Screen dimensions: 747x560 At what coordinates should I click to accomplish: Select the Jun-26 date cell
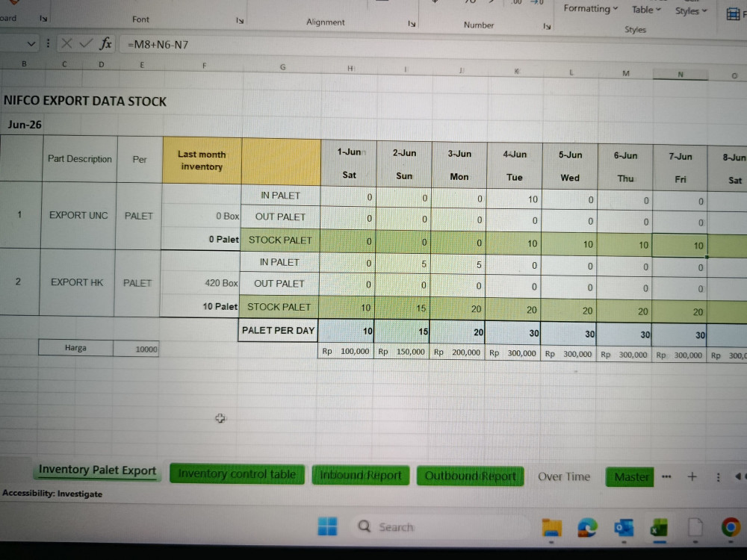pyautogui.click(x=25, y=125)
